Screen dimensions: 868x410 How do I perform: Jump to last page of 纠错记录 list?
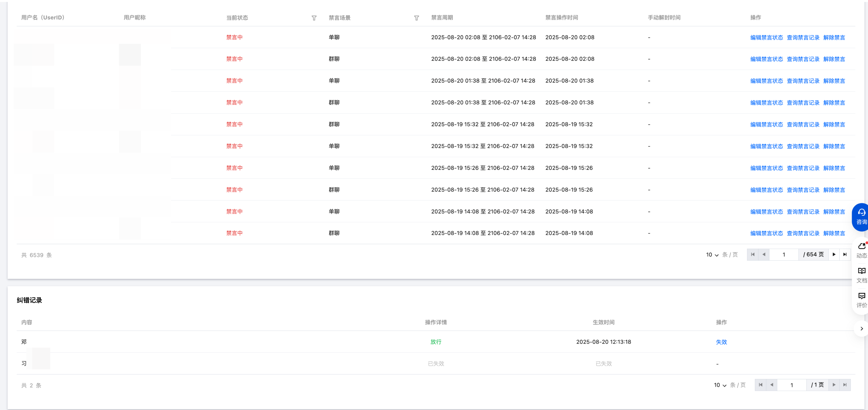(x=845, y=385)
